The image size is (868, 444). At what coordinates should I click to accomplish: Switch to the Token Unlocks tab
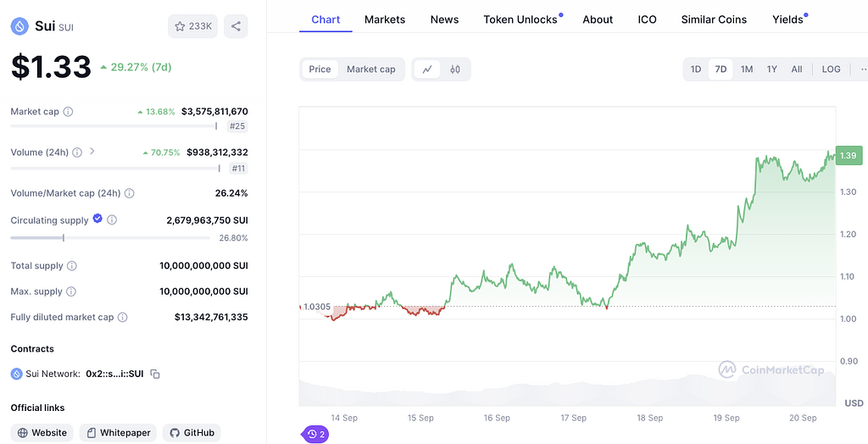point(520,19)
